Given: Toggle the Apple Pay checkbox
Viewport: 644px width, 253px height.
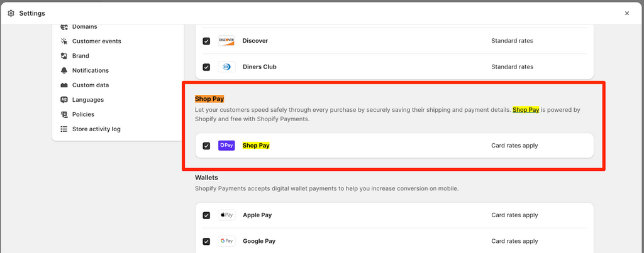Looking at the screenshot, I should (x=206, y=215).
